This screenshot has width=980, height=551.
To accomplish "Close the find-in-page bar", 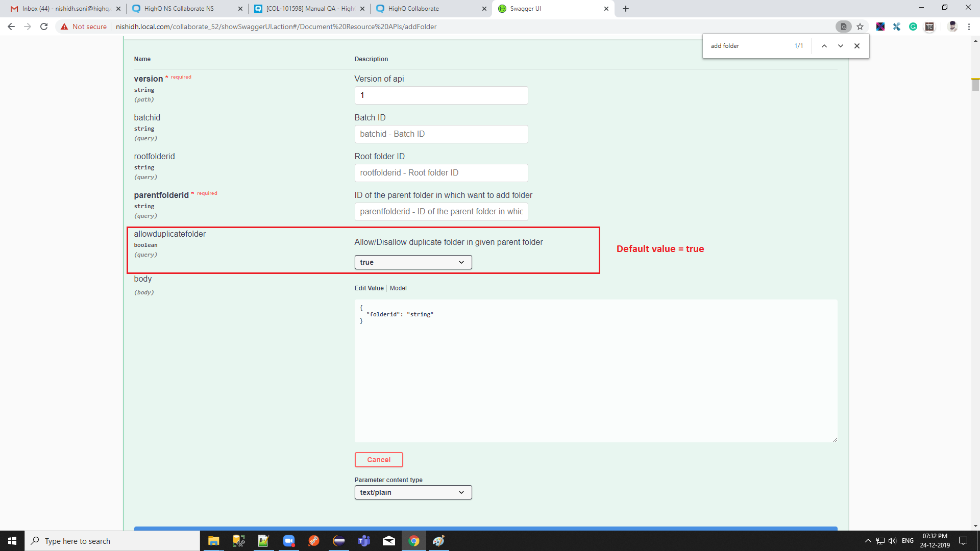I will (857, 46).
